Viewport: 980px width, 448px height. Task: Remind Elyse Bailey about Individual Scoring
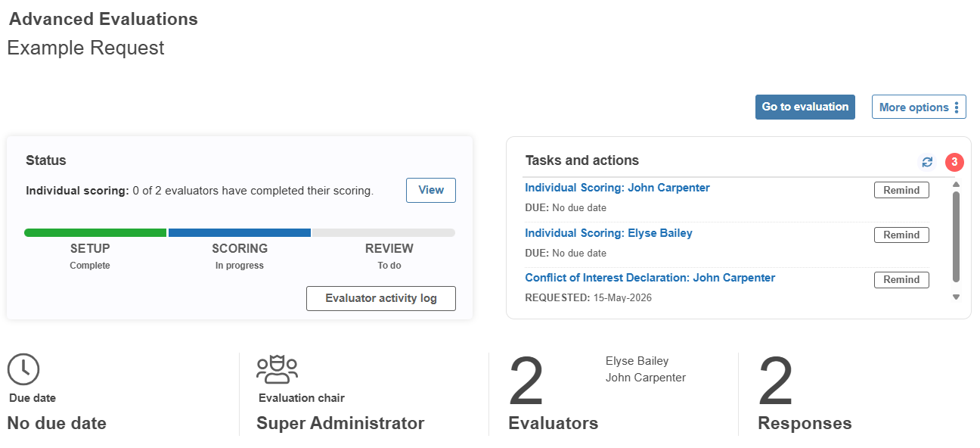point(901,235)
